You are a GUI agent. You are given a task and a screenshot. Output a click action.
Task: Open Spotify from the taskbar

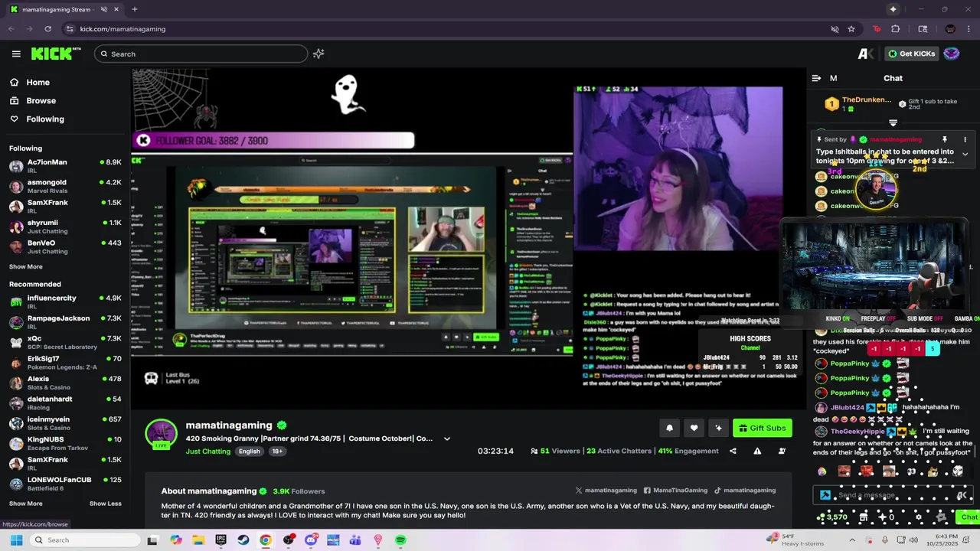400,540
